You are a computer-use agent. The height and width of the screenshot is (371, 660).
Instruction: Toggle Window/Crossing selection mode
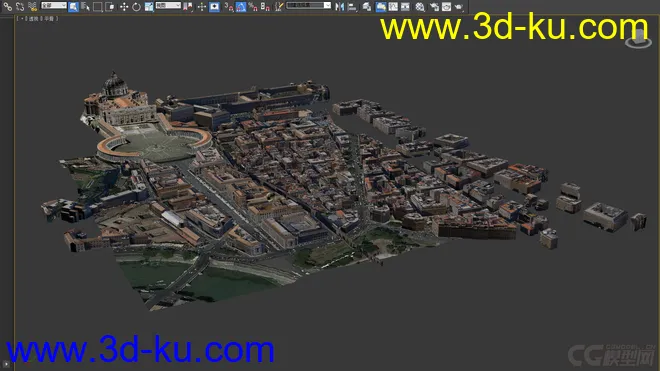click(110, 7)
